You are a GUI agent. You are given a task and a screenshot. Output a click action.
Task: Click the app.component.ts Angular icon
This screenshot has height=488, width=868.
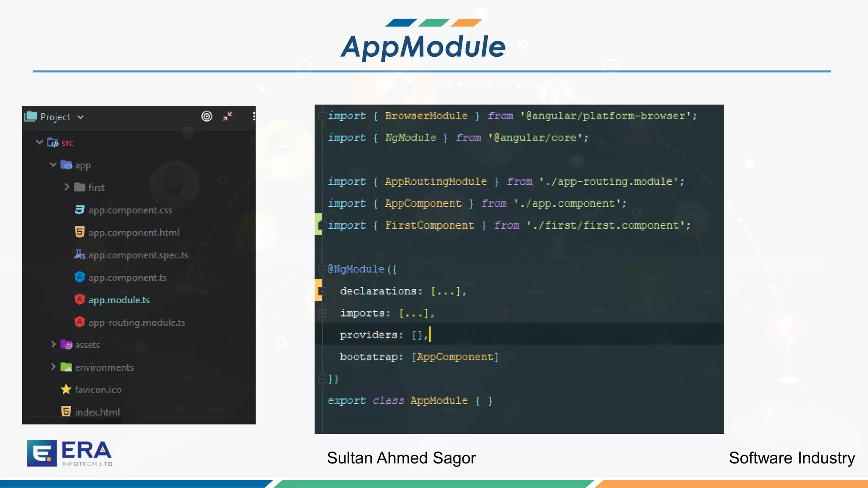tap(80, 277)
